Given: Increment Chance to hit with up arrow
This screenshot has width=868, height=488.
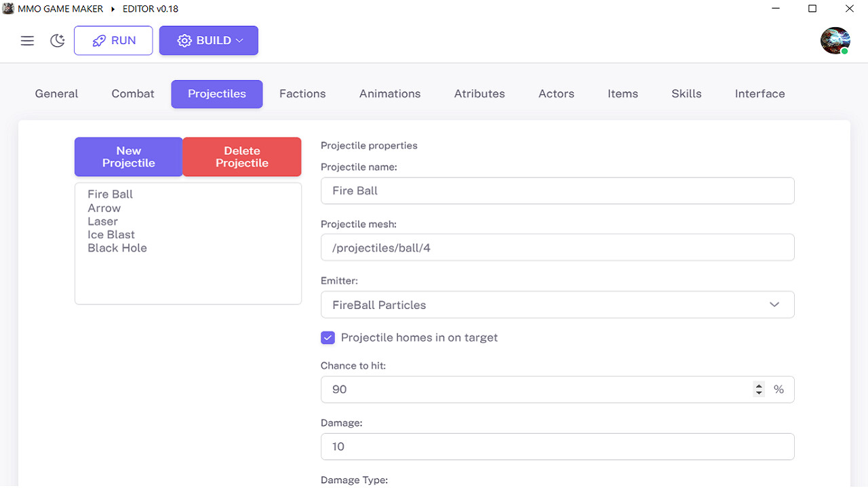Looking at the screenshot, I should [758, 385].
